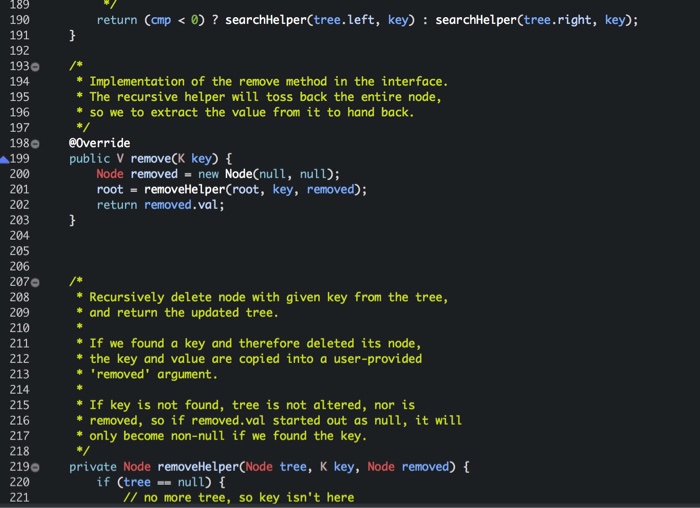Click comment 'and return the updated tree.'
The image size is (700, 508).
pos(184,312)
